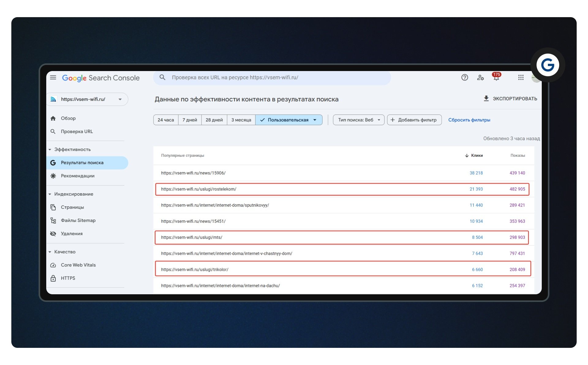Open Sitemap files section
Screen dimensions: 588x365
tap(78, 220)
